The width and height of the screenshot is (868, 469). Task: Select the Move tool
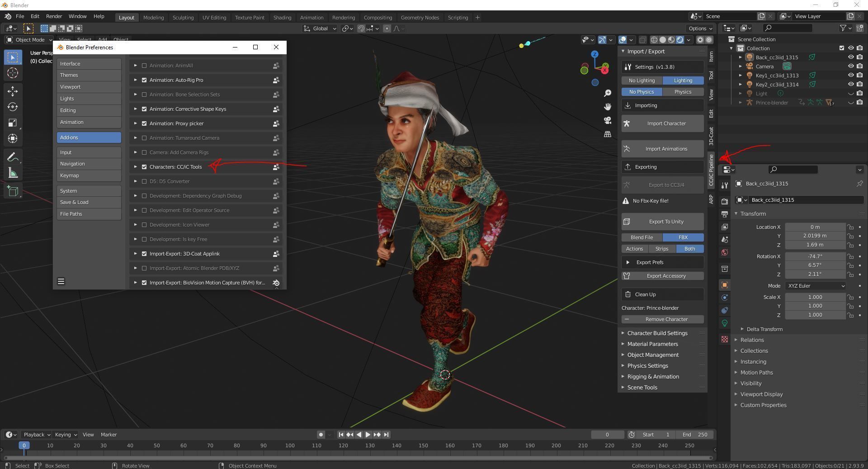pyautogui.click(x=13, y=91)
